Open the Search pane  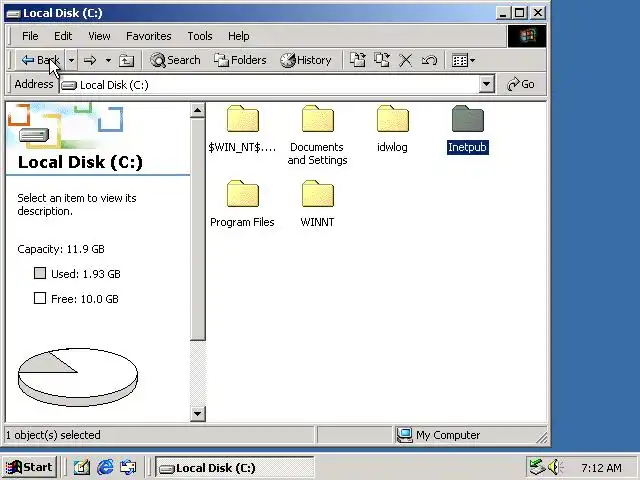[x=175, y=60]
